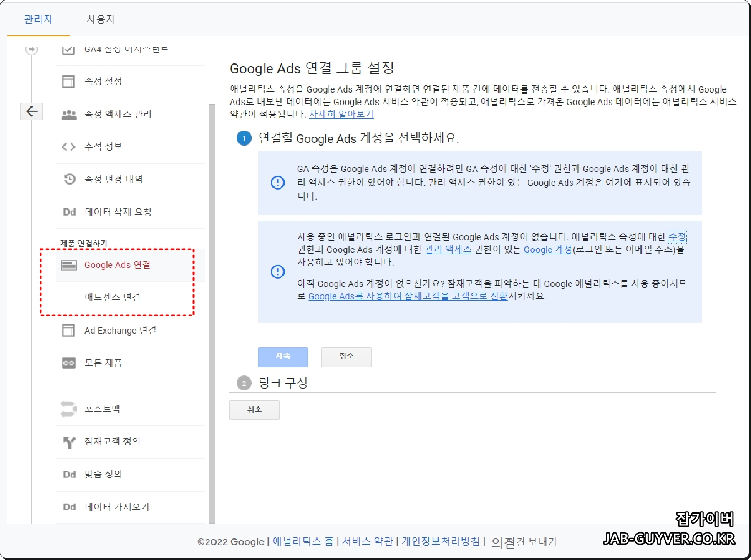Viewport: 751px width, 560px height.
Task: Click 의견 보내기 in footer
Action: point(524,542)
